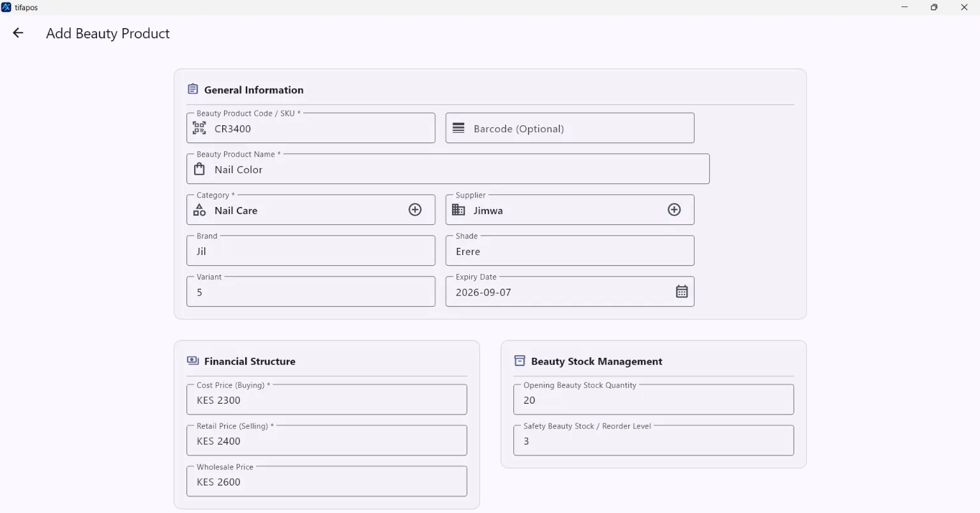Go back using the arrow icon
The width and height of the screenshot is (980, 513).
(x=18, y=33)
